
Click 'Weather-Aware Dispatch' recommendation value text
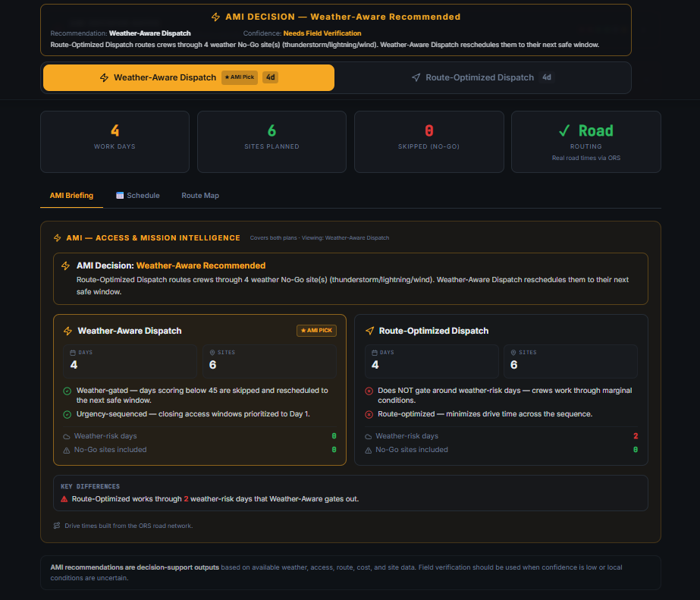click(150, 33)
